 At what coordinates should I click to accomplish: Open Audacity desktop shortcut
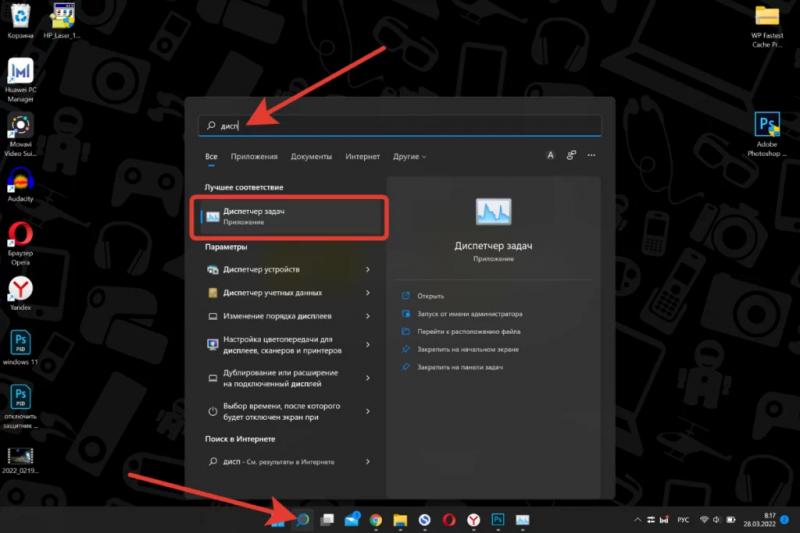(20, 182)
